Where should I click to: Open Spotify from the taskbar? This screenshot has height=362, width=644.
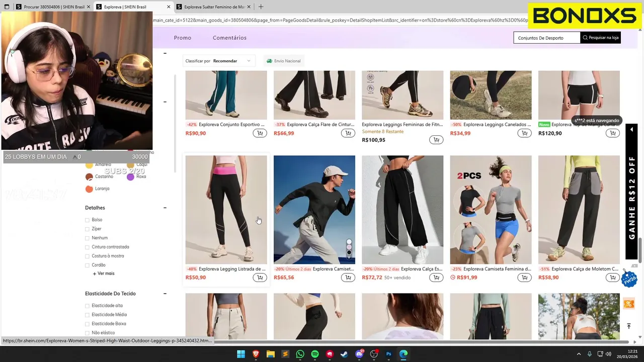click(x=315, y=354)
